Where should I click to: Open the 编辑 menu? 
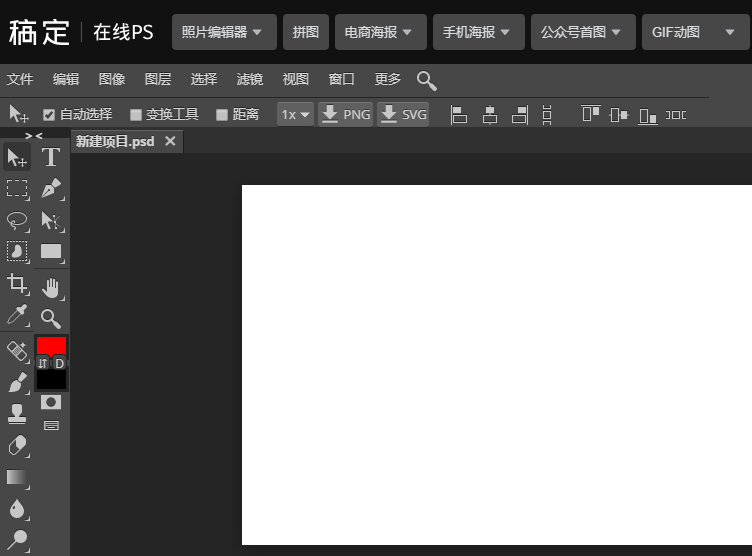tap(66, 79)
